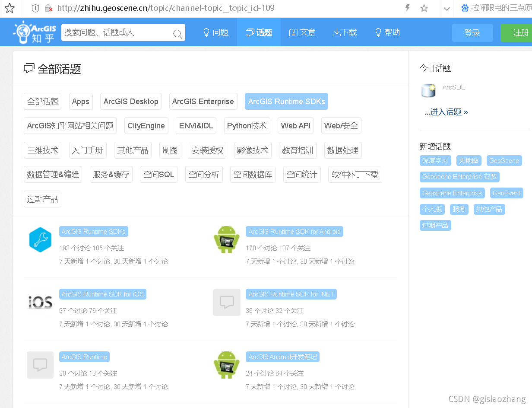This screenshot has height=408, width=532.
Task: Open the 问题 navigation tab
Action: coord(215,32)
